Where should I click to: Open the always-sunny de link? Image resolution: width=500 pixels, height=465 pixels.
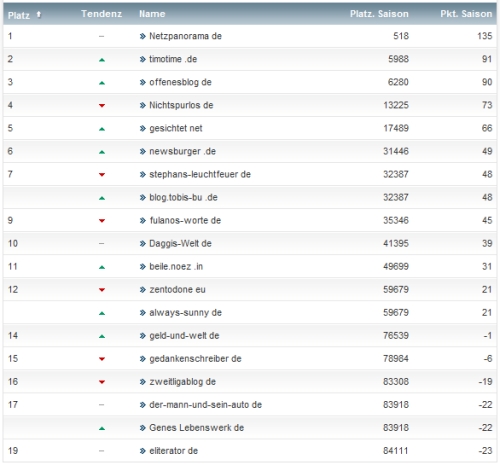tap(185, 312)
